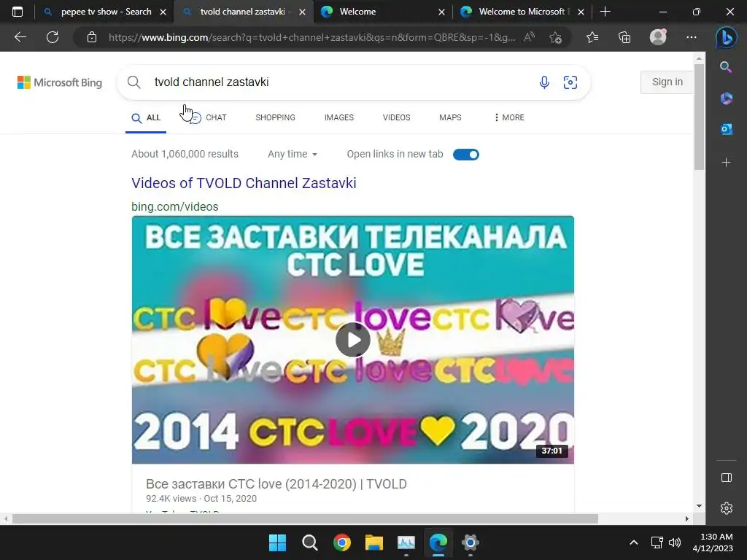Open Videos of TVOLD Channel Zastavki link

pos(244,183)
